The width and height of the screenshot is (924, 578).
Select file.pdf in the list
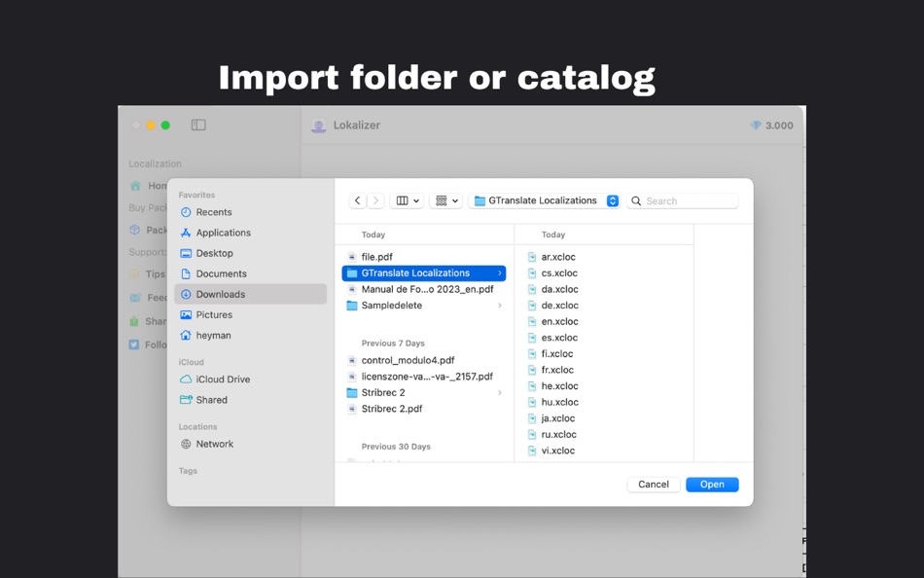click(x=424, y=257)
